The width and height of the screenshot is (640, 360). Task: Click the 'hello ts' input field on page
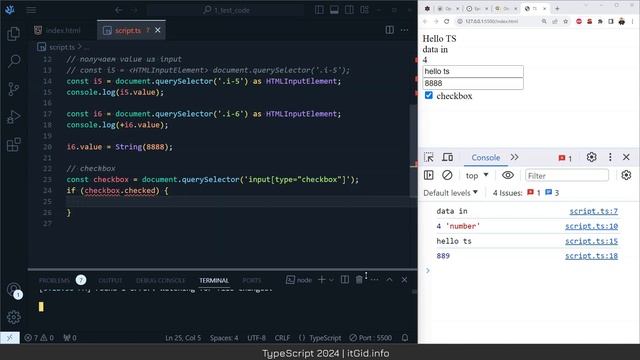[473, 71]
